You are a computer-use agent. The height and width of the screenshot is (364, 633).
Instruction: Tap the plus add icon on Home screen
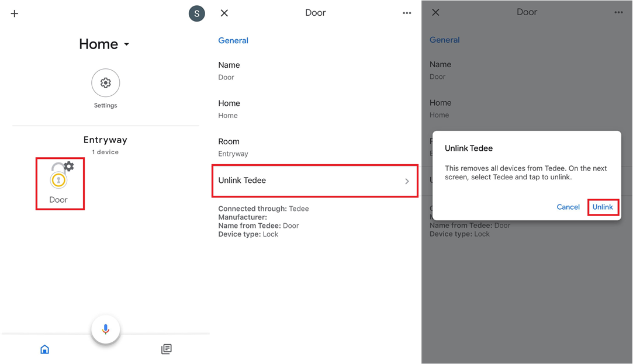(15, 13)
